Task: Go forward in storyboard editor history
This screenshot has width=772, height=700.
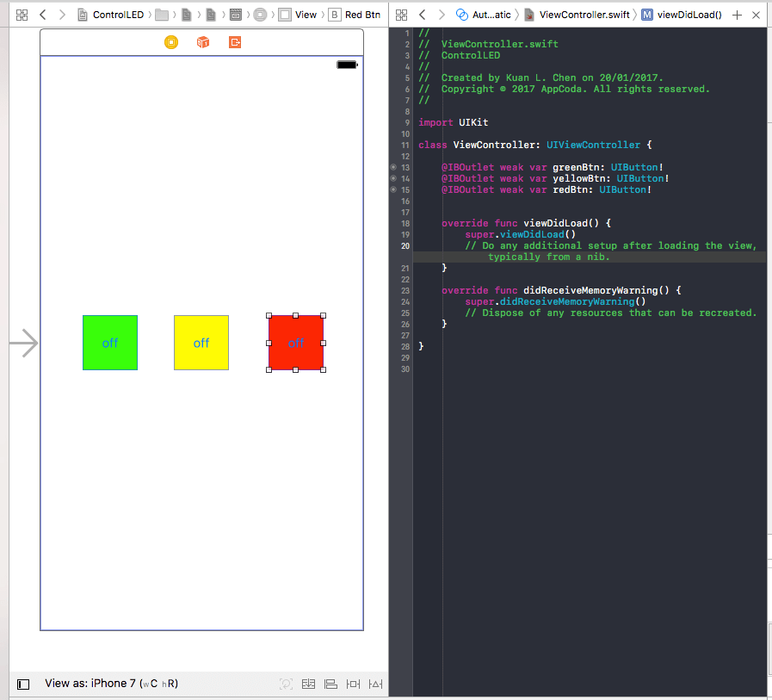Action: 62,15
